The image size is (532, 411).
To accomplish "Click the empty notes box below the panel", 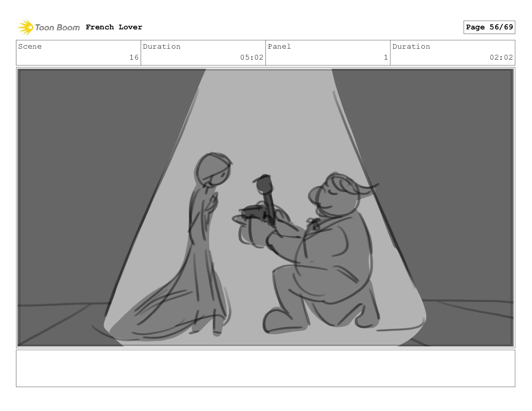I will click(x=266, y=368).
